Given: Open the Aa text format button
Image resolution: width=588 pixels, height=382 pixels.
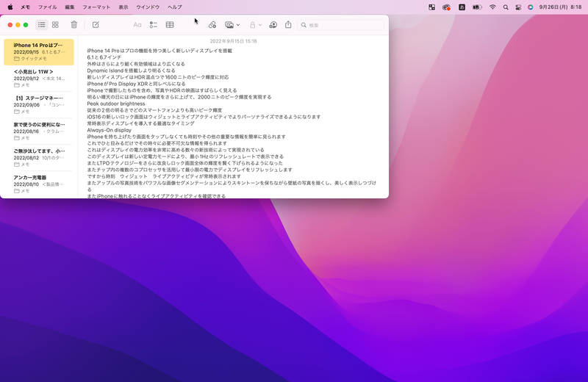Looking at the screenshot, I should (x=137, y=25).
